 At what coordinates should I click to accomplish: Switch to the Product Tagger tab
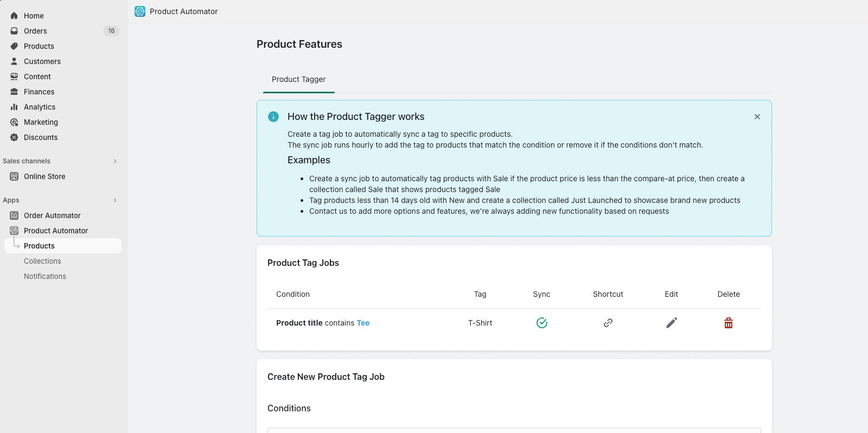[298, 79]
